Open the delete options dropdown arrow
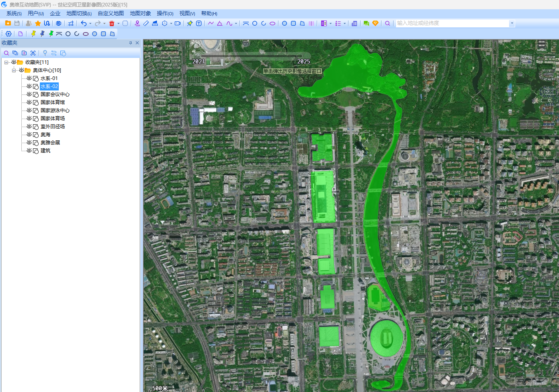This screenshot has height=392, width=559. tap(118, 23)
